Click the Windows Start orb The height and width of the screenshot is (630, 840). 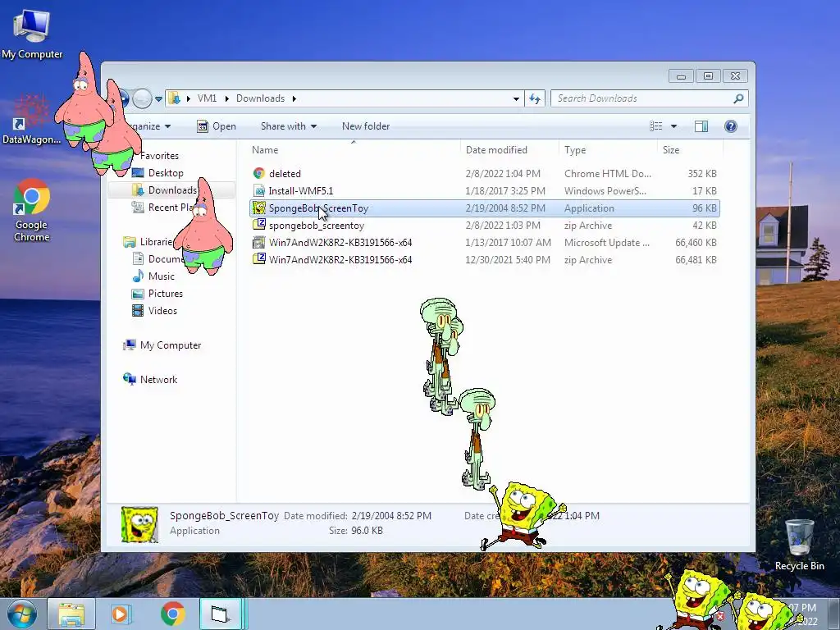(22, 614)
